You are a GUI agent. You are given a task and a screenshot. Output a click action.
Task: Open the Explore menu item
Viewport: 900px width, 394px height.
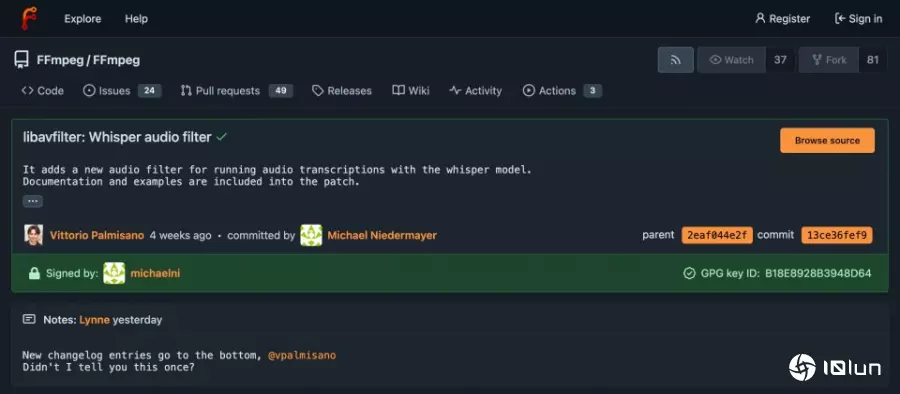click(x=83, y=19)
